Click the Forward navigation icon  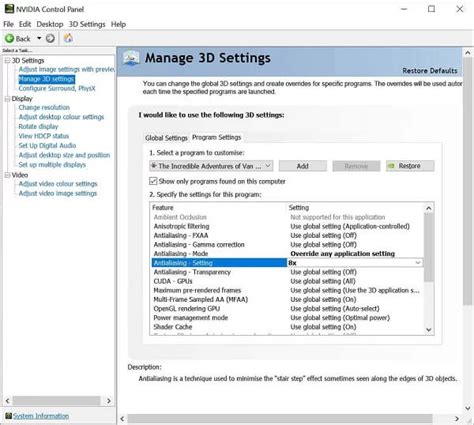coord(50,39)
